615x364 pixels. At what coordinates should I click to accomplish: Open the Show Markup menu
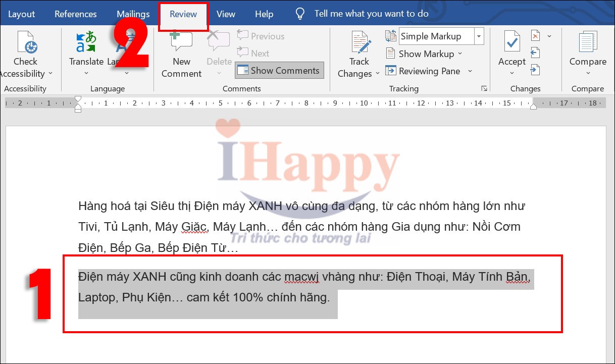[x=424, y=54]
